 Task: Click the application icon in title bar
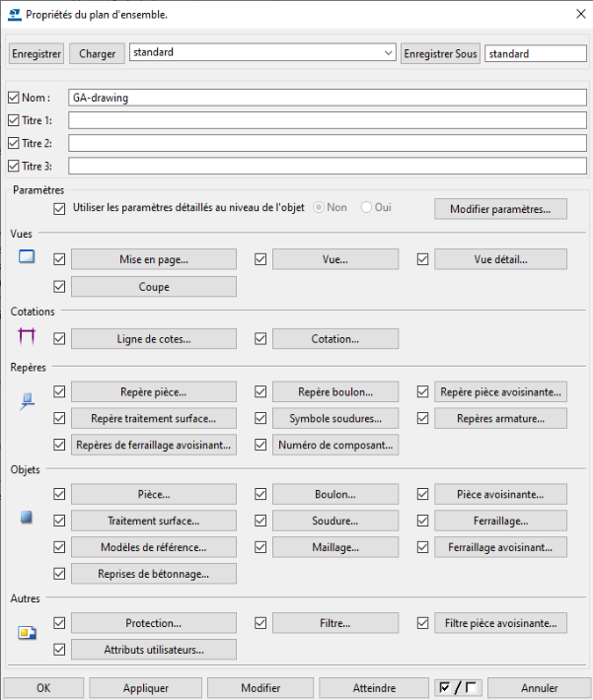(13, 13)
